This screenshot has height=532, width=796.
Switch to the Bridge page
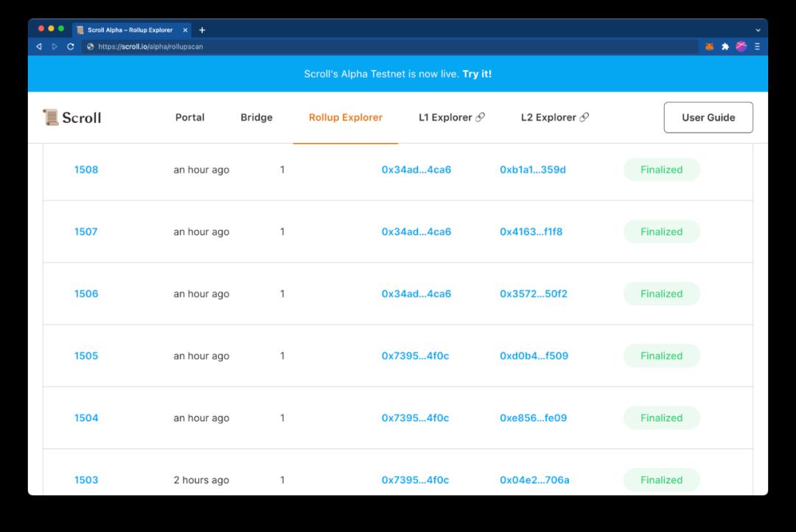(x=256, y=117)
